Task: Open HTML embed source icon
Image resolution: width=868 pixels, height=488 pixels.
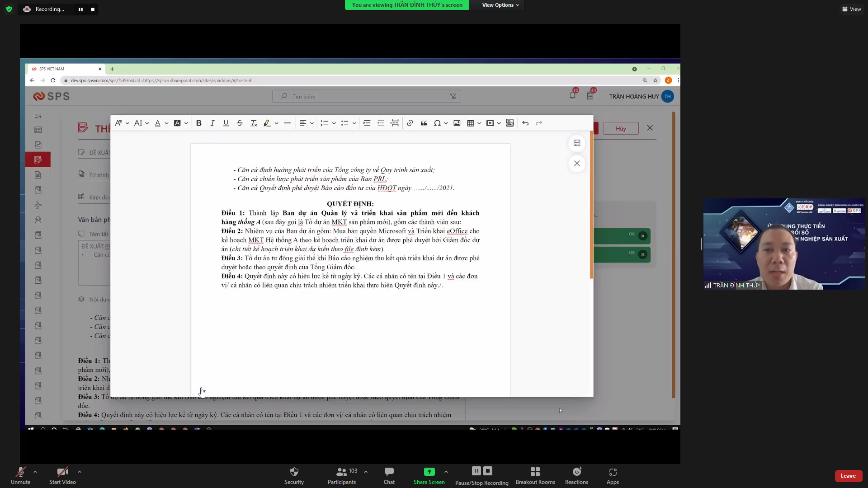Action: (510, 123)
